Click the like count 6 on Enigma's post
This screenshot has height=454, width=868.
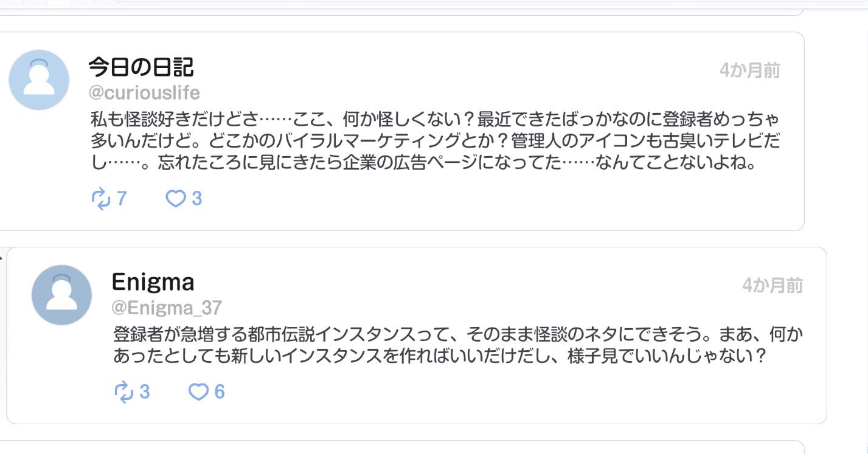tap(220, 392)
